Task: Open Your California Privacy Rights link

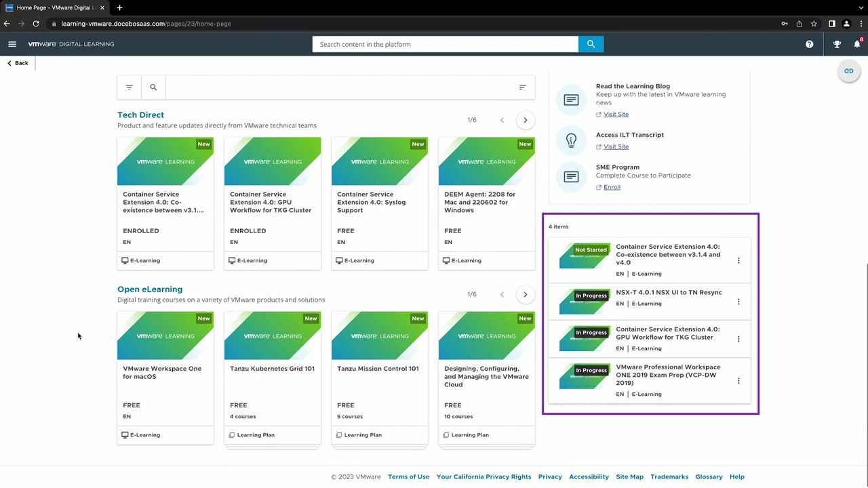Action: pos(484,476)
